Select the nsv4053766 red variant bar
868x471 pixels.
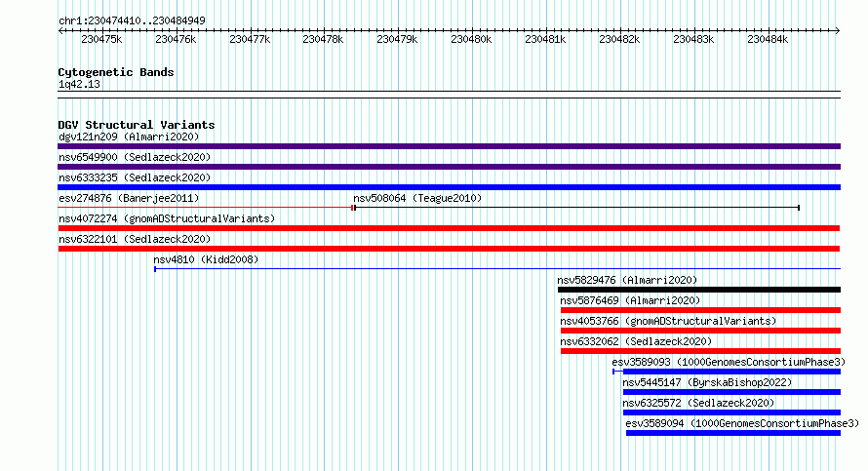tap(701, 331)
